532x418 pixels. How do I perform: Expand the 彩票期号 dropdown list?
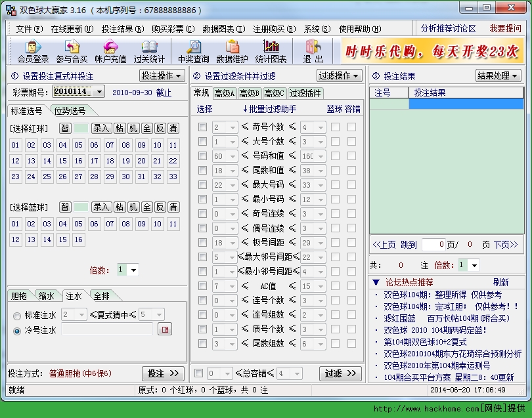(99, 92)
